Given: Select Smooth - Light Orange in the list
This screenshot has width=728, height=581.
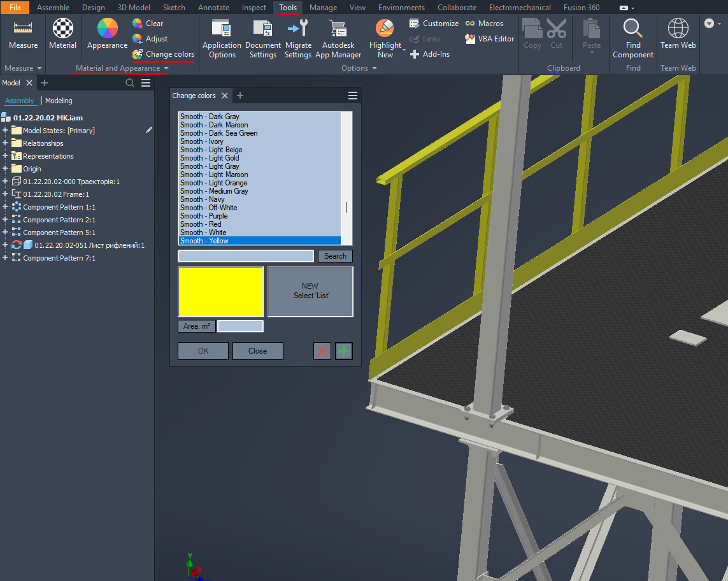Looking at the screenshot, I should (259, 183).
